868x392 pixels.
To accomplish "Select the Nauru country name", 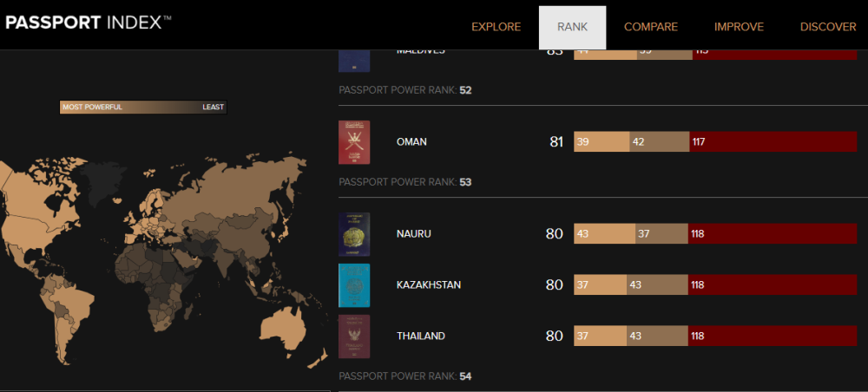I will click(x=413, y=234).
